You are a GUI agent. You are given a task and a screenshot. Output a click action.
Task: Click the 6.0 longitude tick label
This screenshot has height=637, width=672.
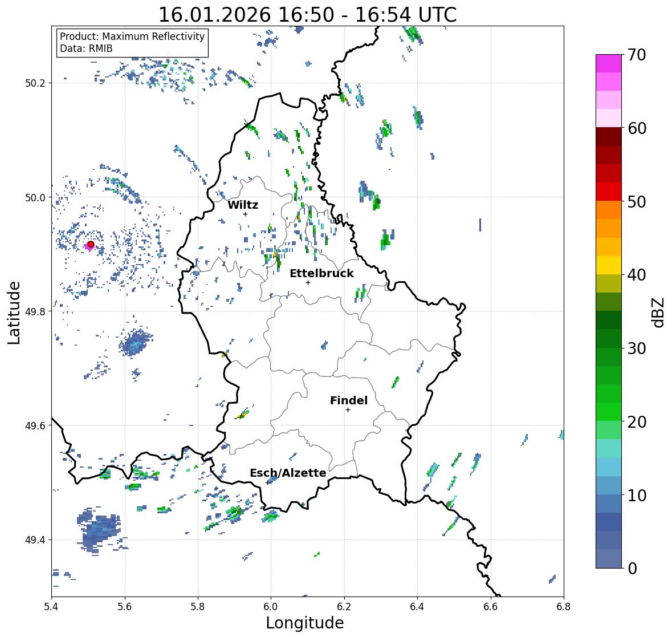click(271, 607)
